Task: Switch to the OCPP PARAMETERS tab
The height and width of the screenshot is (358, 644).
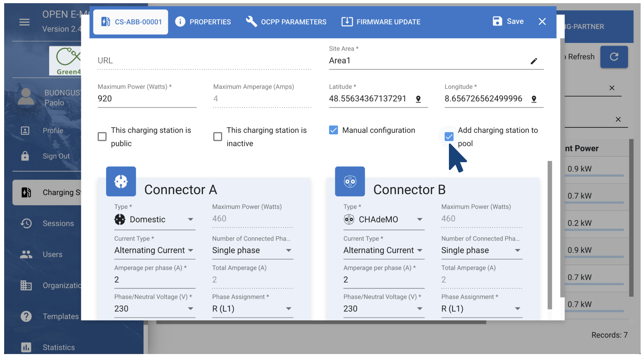Action: click(x=286, y=22)
